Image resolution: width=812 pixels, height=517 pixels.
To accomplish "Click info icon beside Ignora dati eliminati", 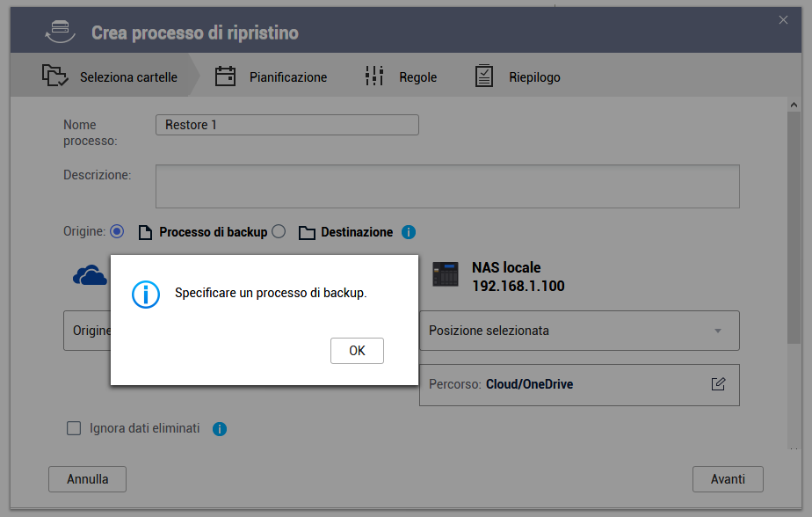I will tap(220, 429).
